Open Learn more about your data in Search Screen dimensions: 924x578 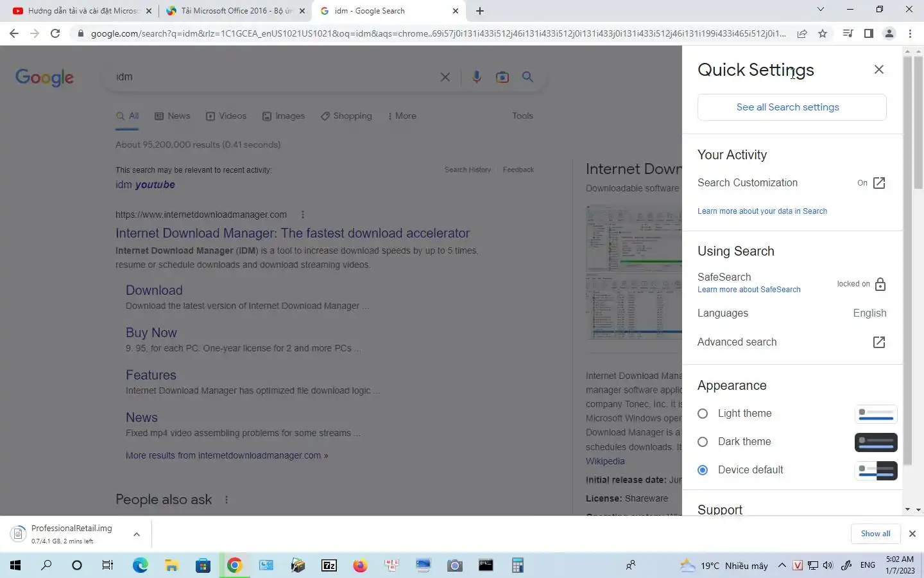point(762,211)
